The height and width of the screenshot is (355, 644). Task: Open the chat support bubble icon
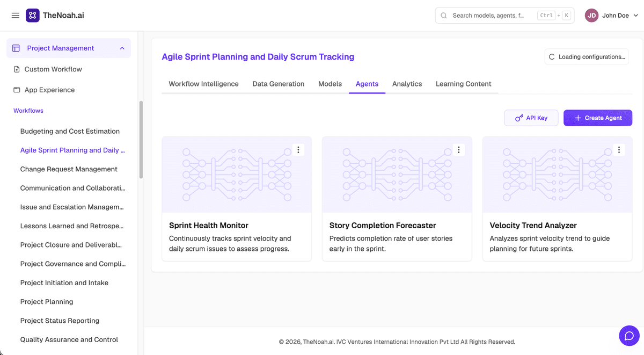pyautogui.click(x=629, y=336)
